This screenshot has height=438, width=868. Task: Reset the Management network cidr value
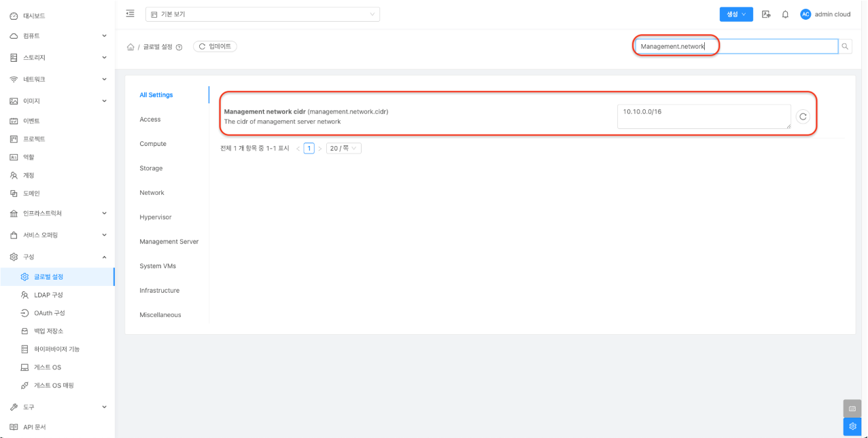803,117
